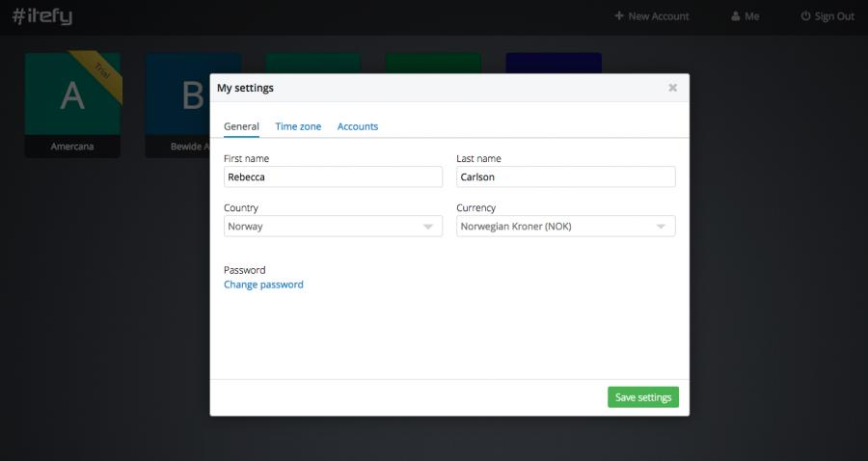This screenshot has height=461, width=868.
Task: Select the dark blue account tile
Action: pos(553,63)
